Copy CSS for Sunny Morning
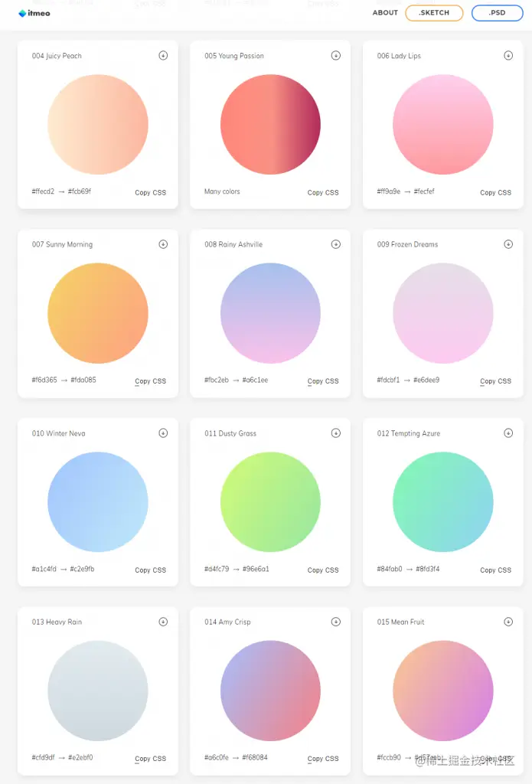The image size is (532, 784). (151, 381)
